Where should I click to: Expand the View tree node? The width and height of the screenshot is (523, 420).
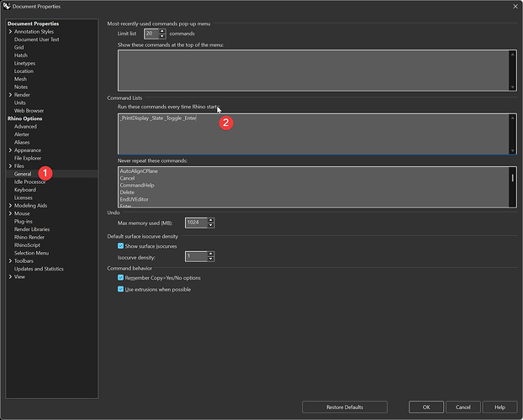click(10, 277)
